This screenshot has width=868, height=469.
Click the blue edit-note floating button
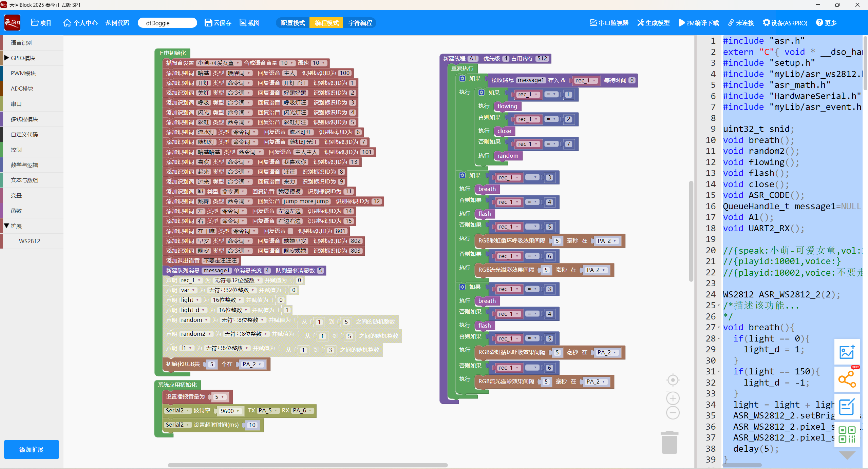tap(847, 407)
